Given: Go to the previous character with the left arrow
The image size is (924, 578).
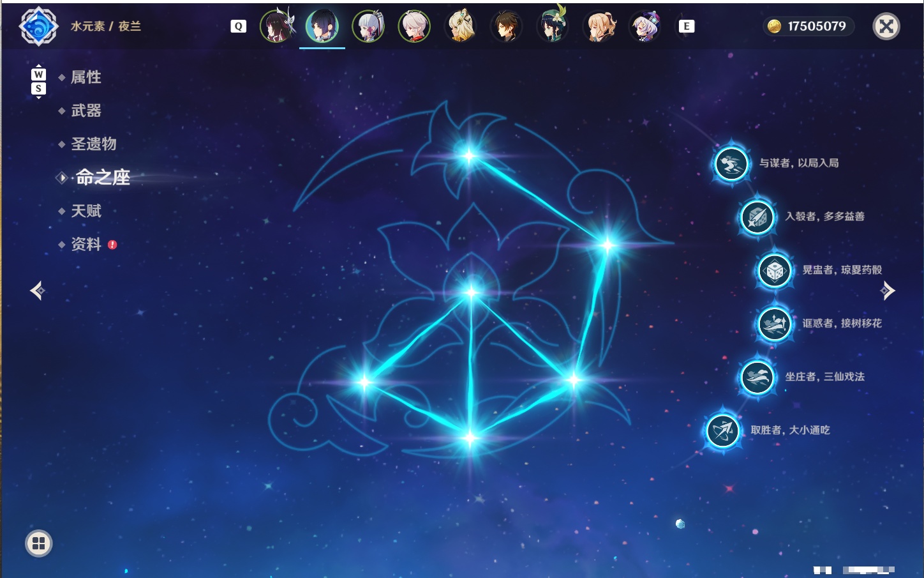Looking at the screenshot, I should point(38,291).
